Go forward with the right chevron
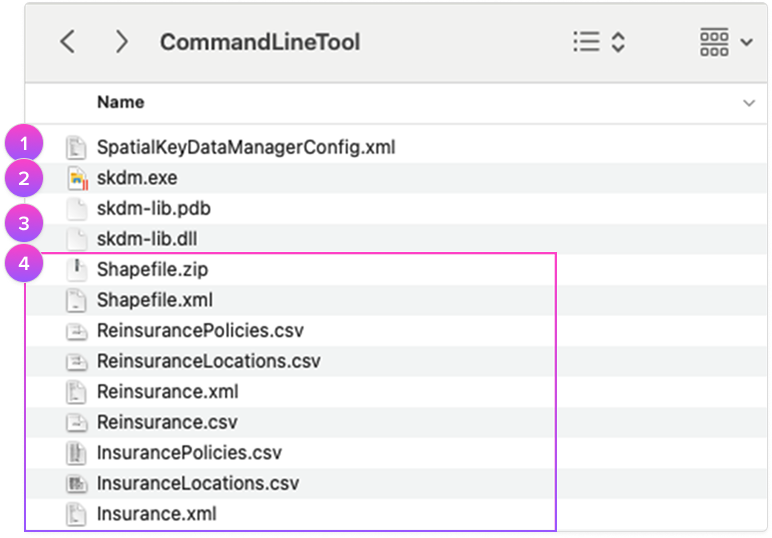This screenshot has width=772, height=538. [121, 42]
